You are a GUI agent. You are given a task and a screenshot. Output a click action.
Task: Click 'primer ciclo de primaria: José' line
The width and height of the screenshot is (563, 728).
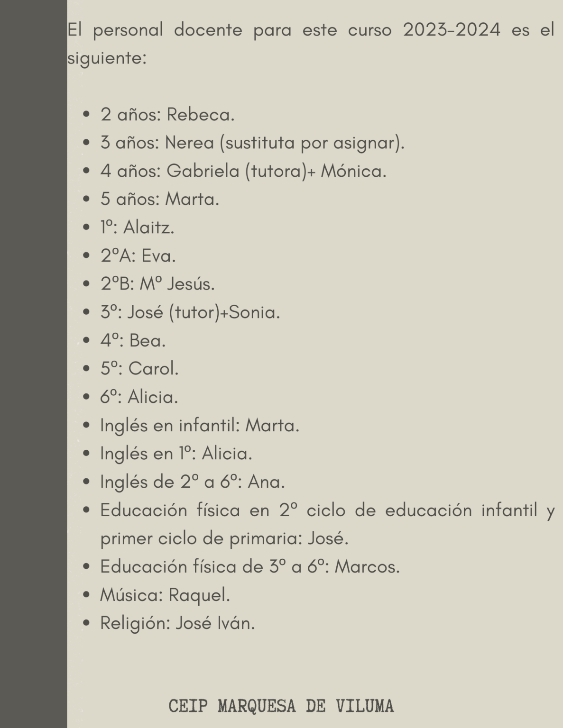pyautogui.click(x=224, y=539)
